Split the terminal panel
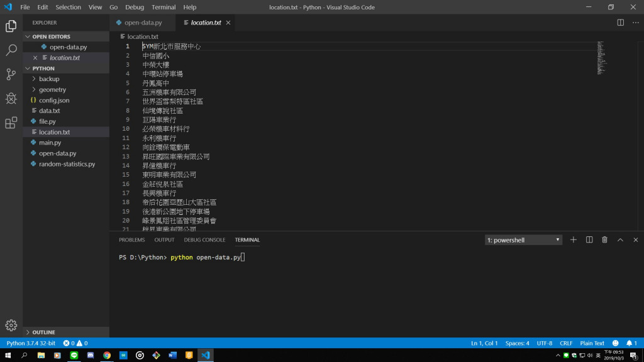The width and height of the screenshot is (644, 362). pos(589,239)
